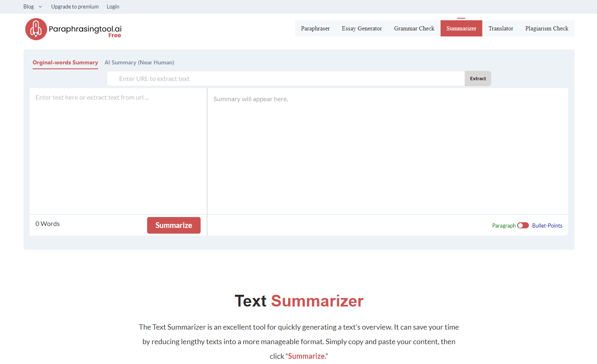
Task: Open the Plagiarism Check tab
Action: (x=547, y=28)
